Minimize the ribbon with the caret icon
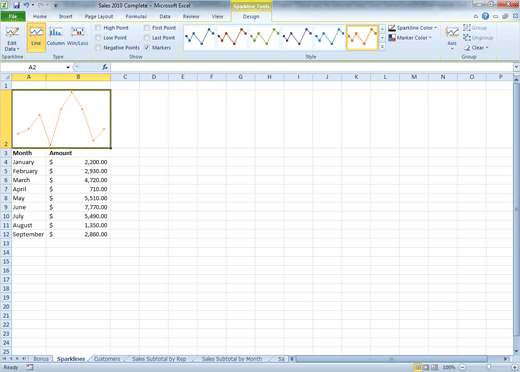Image resolution: width=520 pixels, height=372 pixels. [476, 16]
